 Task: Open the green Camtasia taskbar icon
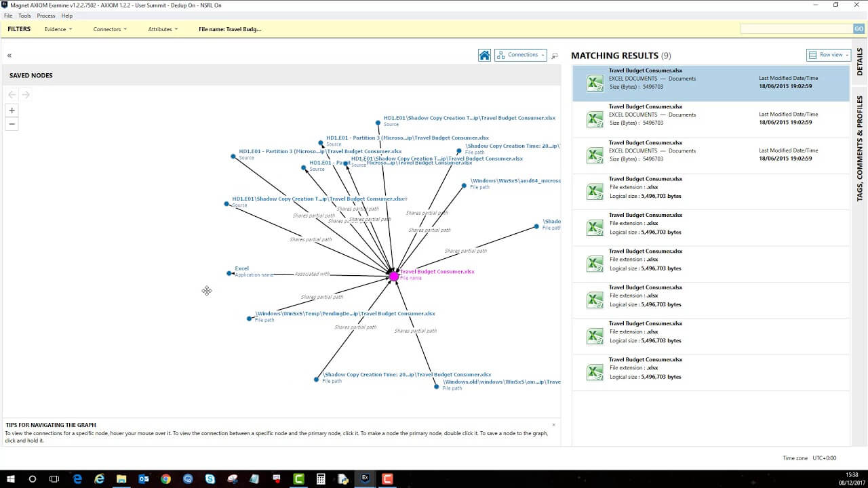tap(298, 479)
